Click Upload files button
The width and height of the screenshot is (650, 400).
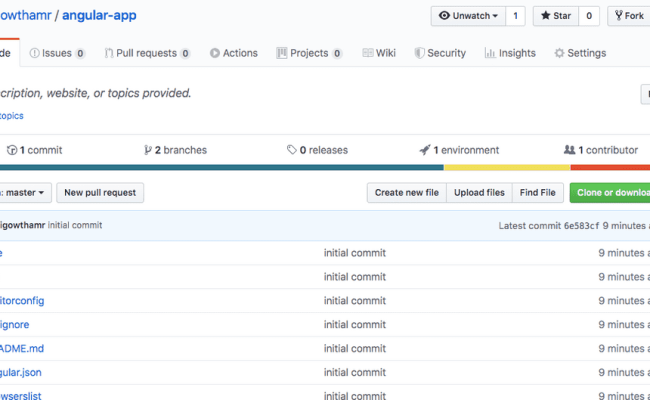coord(479,193)
